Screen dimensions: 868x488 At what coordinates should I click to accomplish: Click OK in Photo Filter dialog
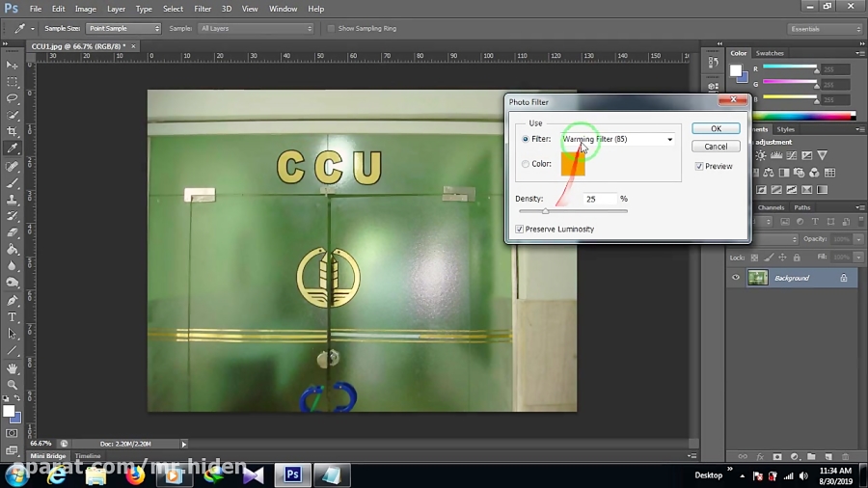point(716,128)
